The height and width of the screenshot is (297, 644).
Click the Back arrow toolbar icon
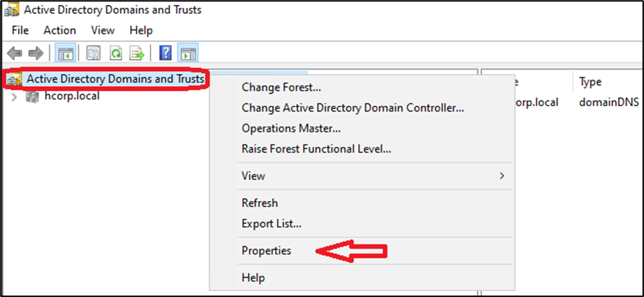point(14,53)
